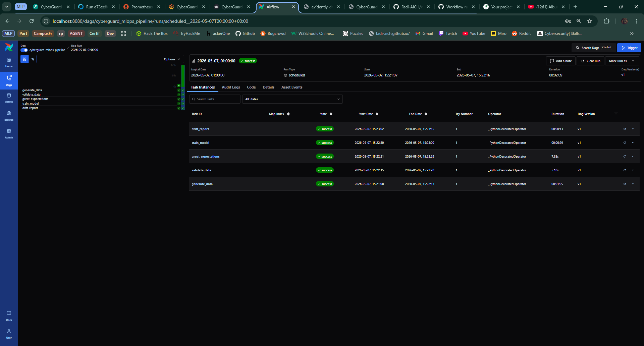Click the Trigger button
The height and width of the screenshot is (346, 644).
tap(629, 48)
